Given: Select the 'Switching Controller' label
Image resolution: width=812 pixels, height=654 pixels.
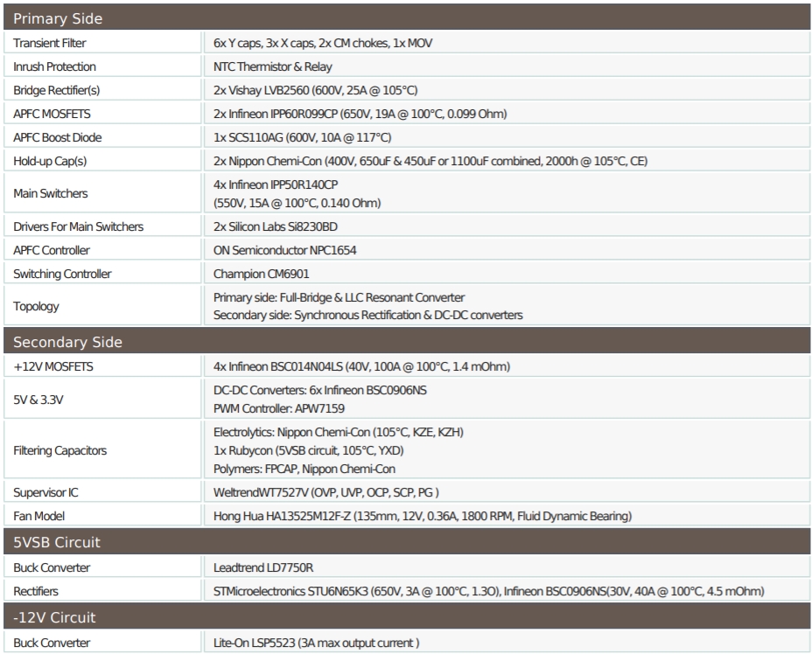Looking at the screenshot, I should (x=62, y=274).
